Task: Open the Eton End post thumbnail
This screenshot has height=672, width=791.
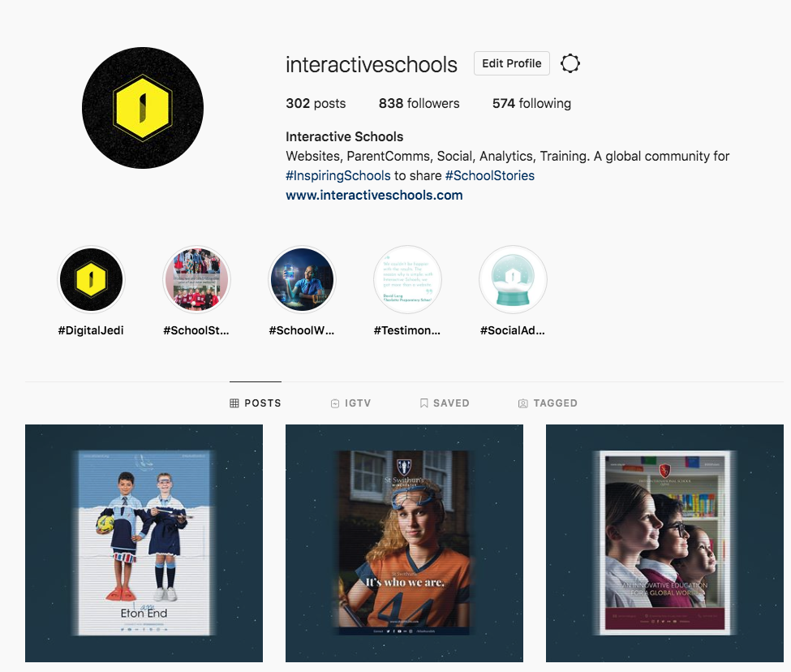Action: coord(144,543)
